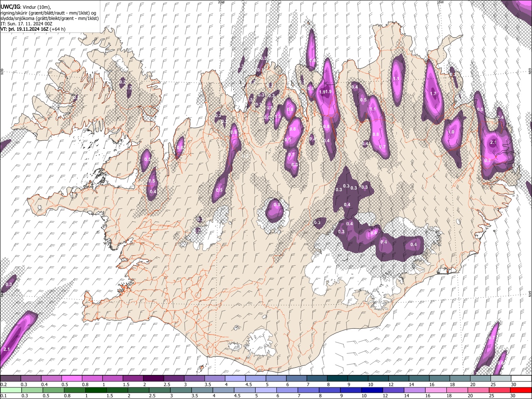Click the 2.1 value in the East Iceland snow patch
This screenshot has height=399, width=532.
(494, 142)
